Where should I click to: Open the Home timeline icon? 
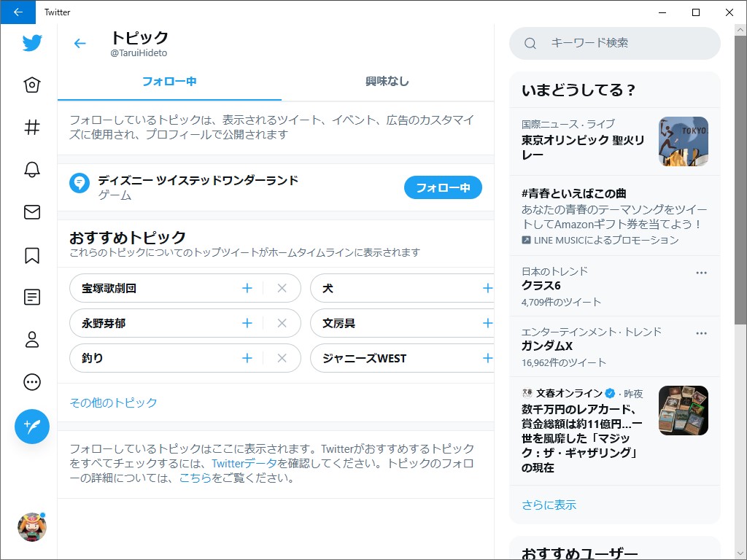point(31,85)
